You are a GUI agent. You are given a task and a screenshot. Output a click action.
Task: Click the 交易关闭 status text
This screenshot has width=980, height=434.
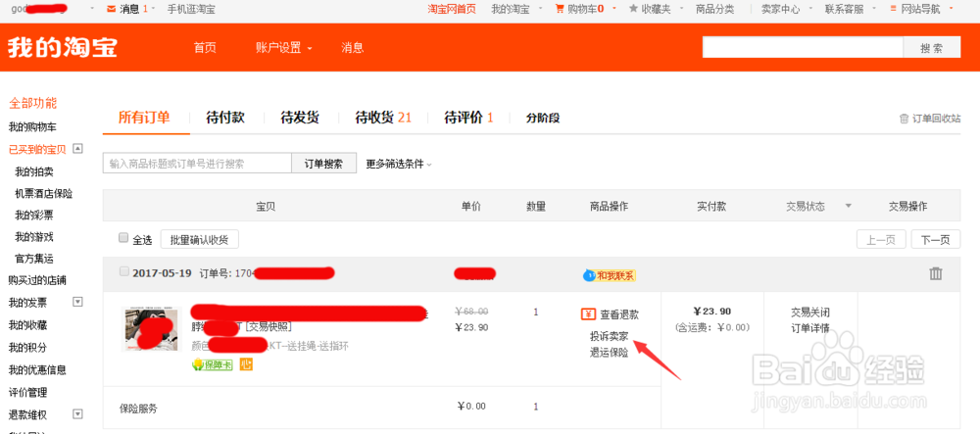point(810,313)
